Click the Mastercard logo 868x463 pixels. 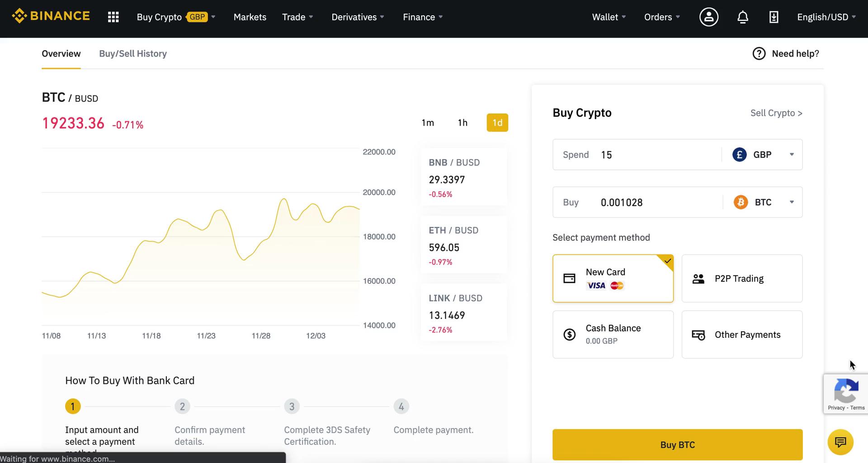pyautogui.click(x=617, y=285)
